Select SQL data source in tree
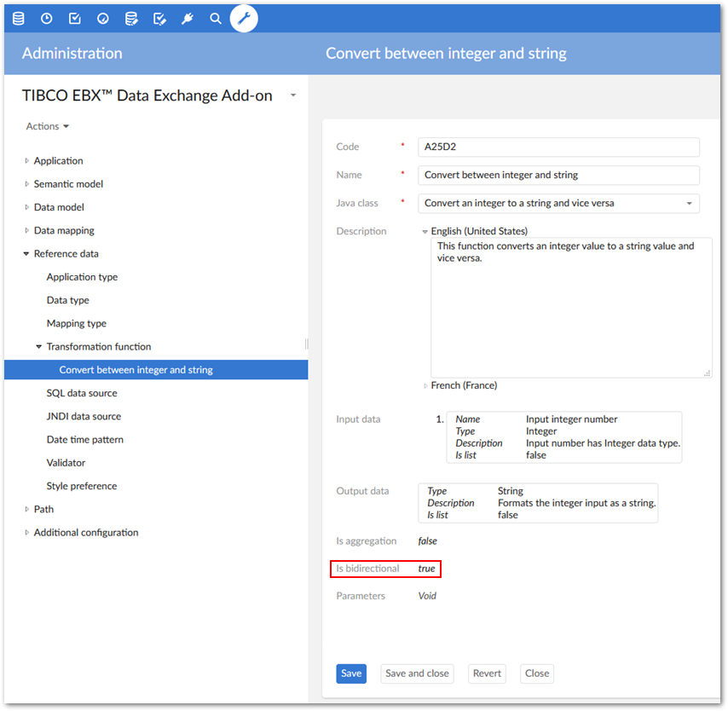The image size is (728, 711). tap(82, 393)
